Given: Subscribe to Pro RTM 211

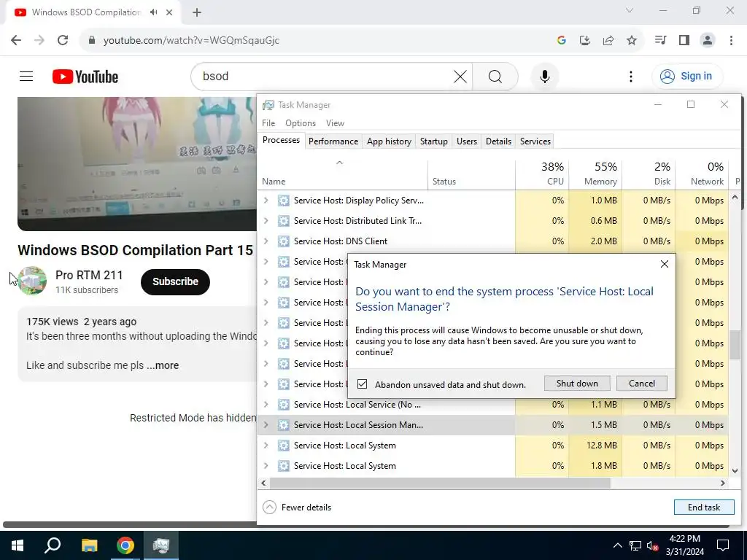Looking at the screenshot, I should pyautogui.click(x=175, y=282).
